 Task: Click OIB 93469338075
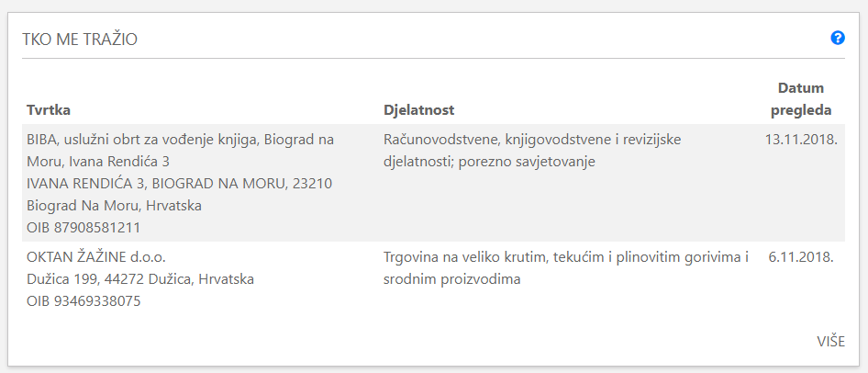(x=83, y=301)
